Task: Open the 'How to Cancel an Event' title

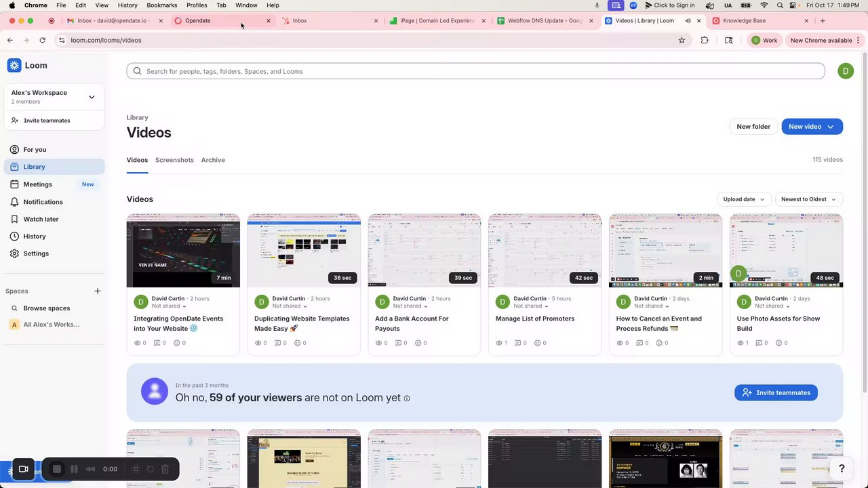Action: (x=659, y=323)
